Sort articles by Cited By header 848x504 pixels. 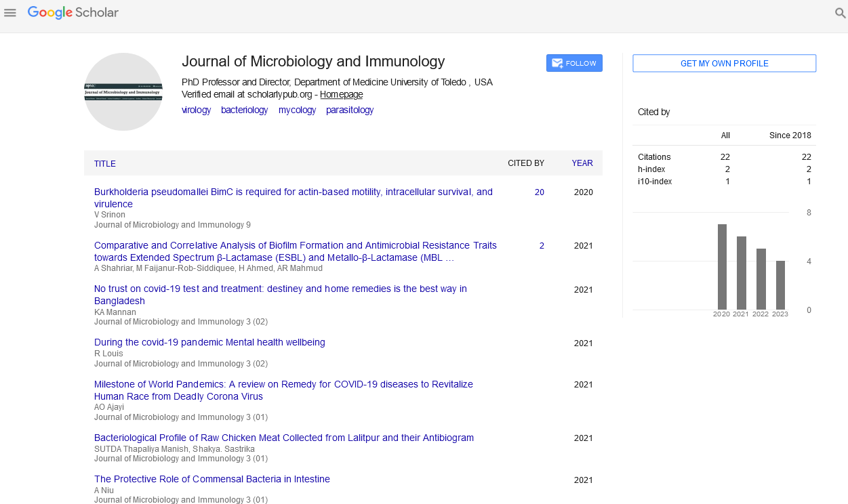525,163
